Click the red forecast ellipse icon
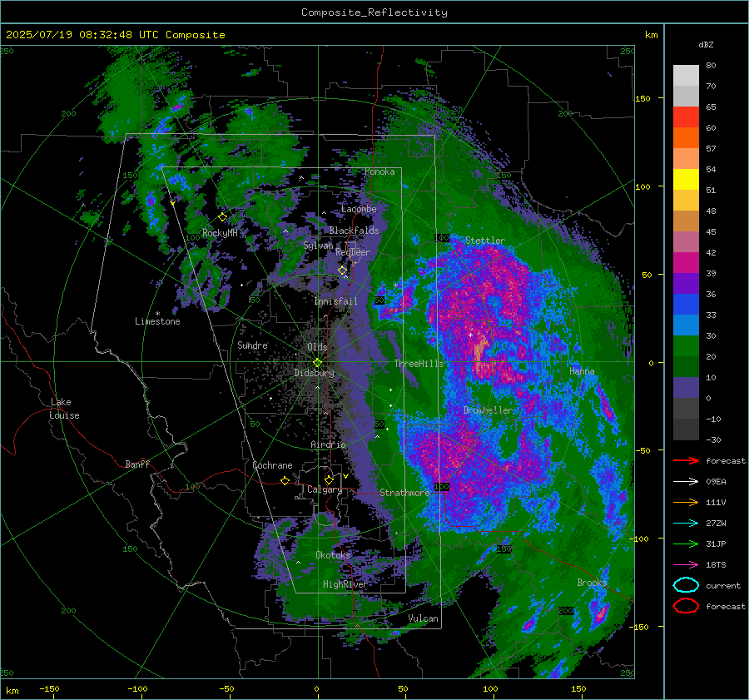This screenshot has height=700, width=749. pyautogui.click(x=686, y=606)
